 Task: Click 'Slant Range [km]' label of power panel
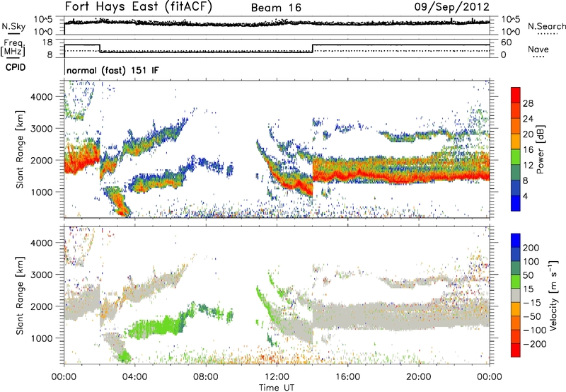click(20, 149)
